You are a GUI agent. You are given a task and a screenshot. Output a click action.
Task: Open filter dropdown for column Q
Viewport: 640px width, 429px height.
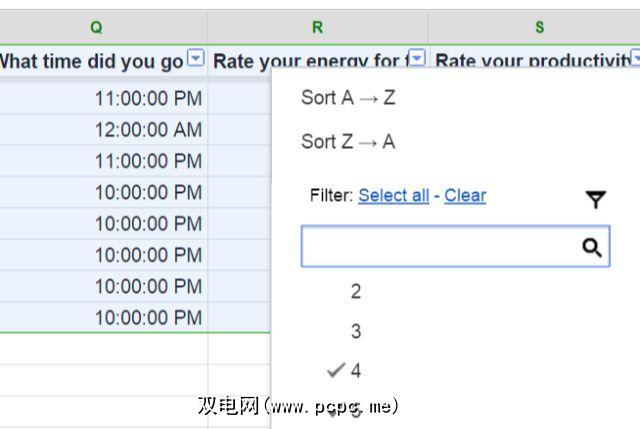coord(196,59)
